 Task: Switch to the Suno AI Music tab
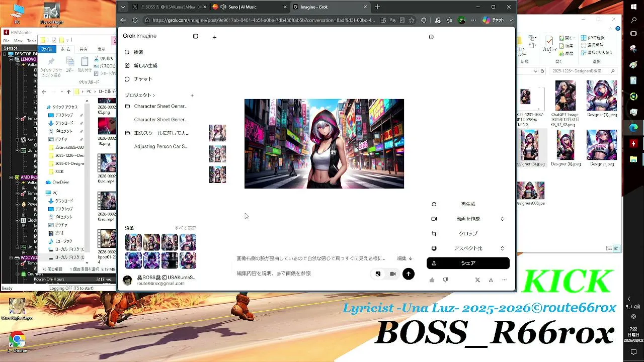[x=249, y=7]
